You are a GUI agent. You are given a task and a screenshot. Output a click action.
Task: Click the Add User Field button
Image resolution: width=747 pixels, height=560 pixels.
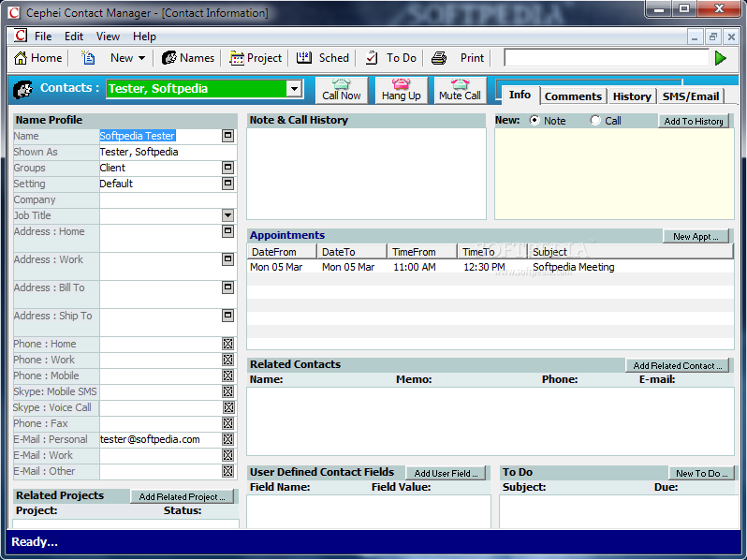(446, 473)
